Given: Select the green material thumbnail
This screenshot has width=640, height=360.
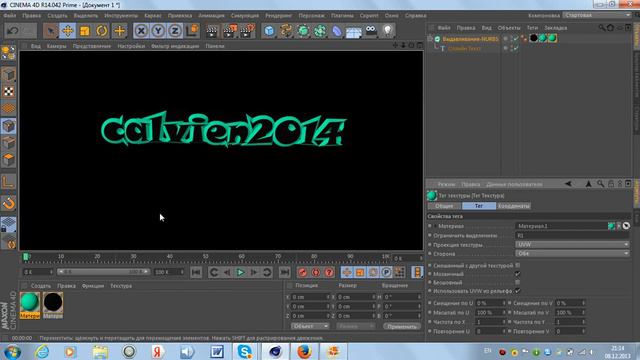Looking at the screenshot, I should coord(30,302).
